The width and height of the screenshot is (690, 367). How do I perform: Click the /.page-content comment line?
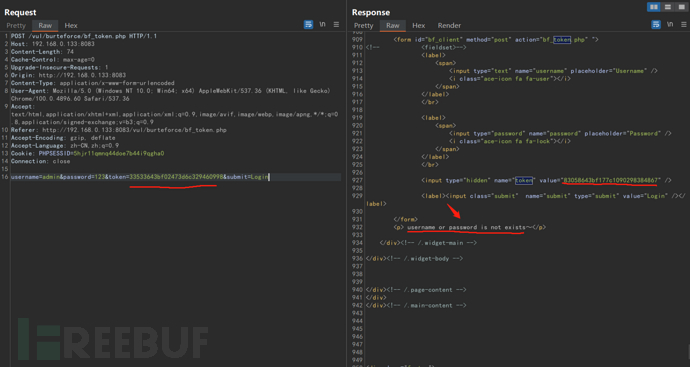point(416,290)
